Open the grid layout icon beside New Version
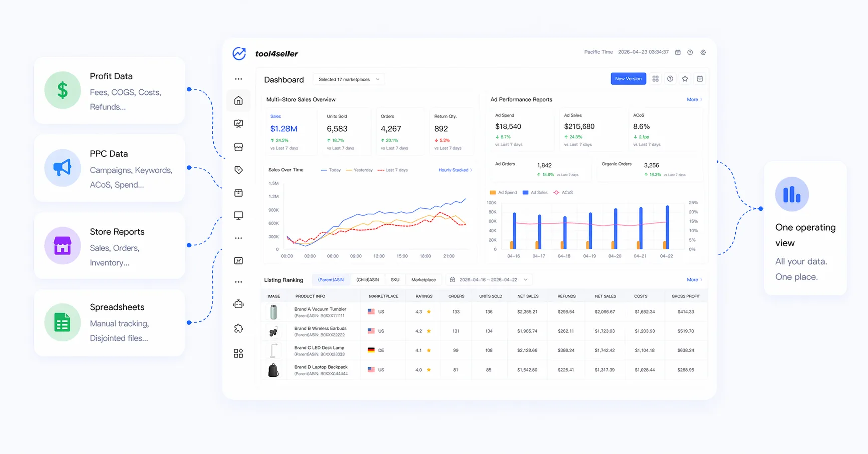 coord(655,79)
